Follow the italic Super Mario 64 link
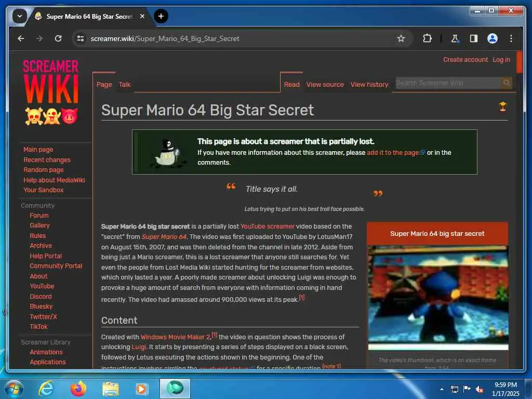 pos(164,237)
